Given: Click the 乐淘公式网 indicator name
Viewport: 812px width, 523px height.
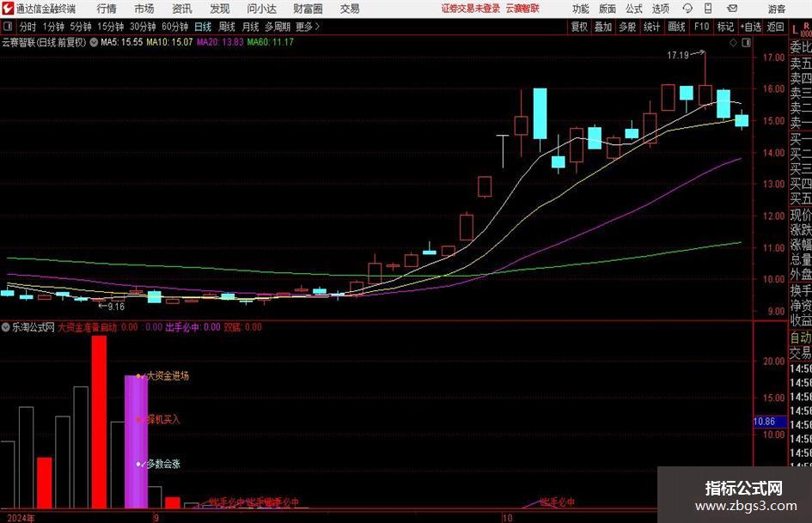Looking at the screenshot, I should click(34, 327).
